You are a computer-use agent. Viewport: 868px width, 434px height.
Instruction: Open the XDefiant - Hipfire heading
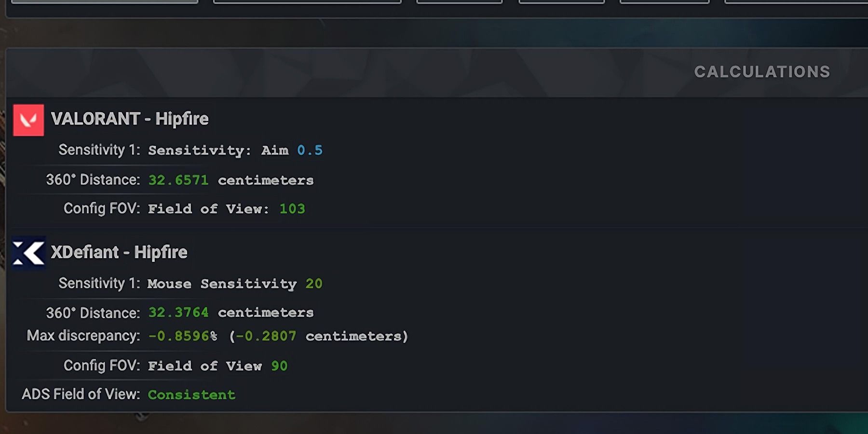click(x=119, y=252)
